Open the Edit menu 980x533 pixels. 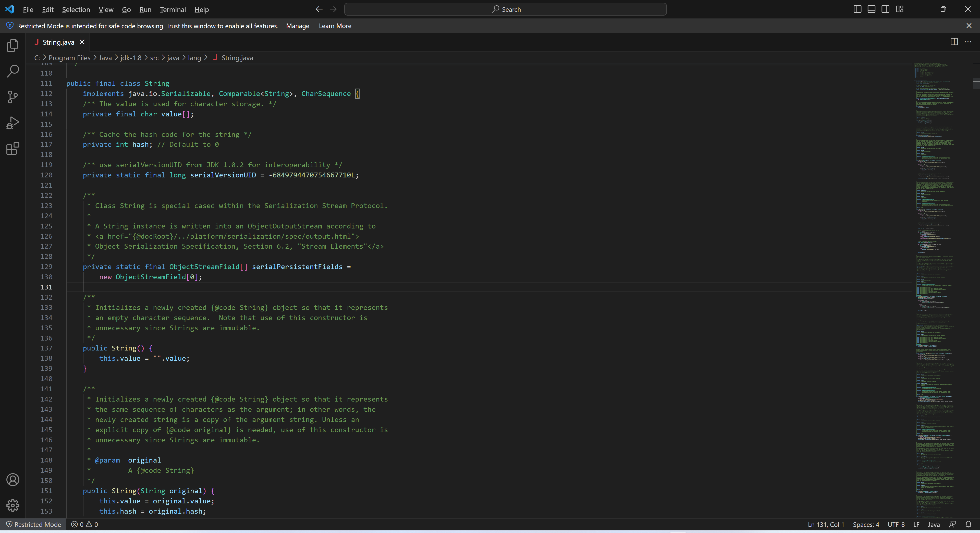(x=47, y=9)
